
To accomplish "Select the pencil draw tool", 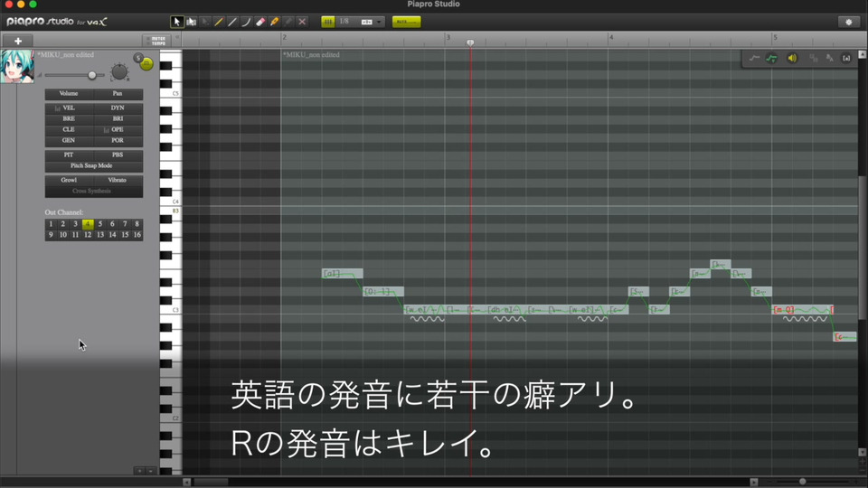I will pos(219,22).
